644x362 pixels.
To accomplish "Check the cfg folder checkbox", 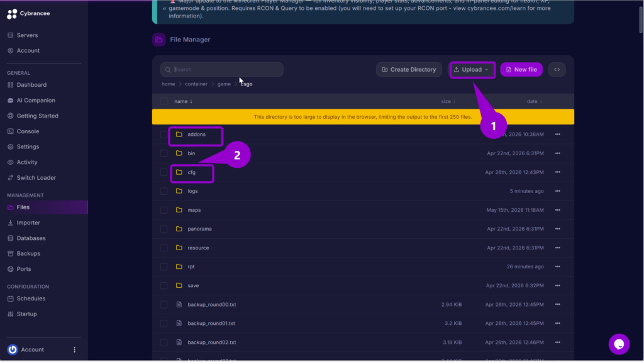I will point(164,172).
